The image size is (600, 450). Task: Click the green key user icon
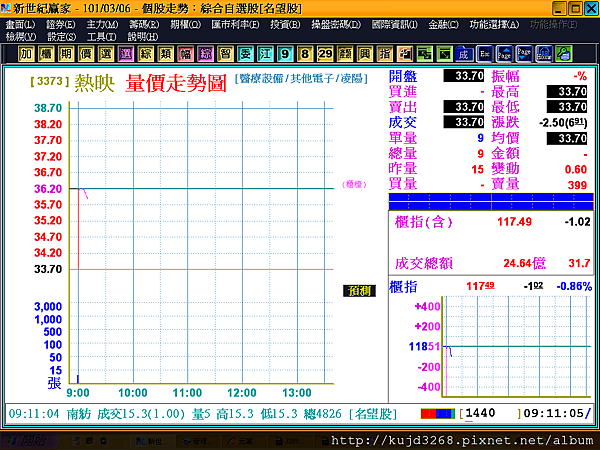pos(564,54)
